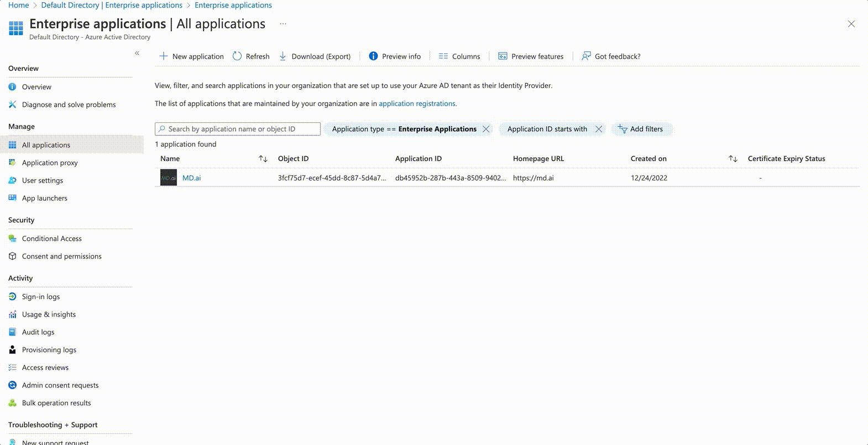Click the Homepage URL column header

538,159
